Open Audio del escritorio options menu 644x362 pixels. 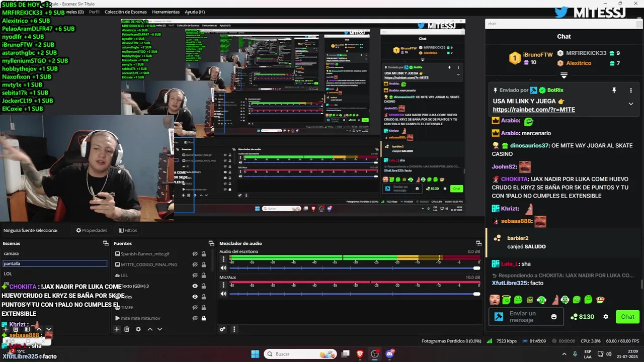point(224,259)
